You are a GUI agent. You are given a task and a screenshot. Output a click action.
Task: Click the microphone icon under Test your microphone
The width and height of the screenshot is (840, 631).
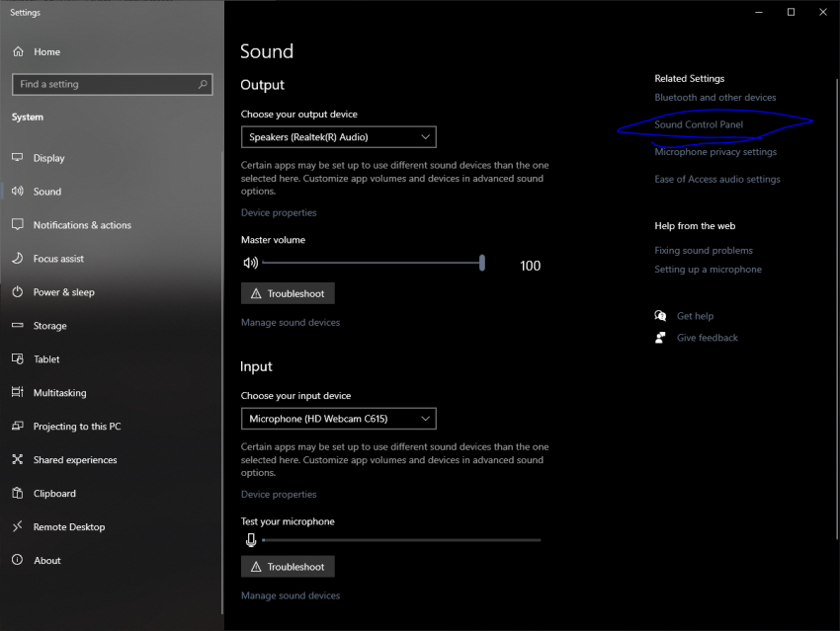[x=251, y=539]
